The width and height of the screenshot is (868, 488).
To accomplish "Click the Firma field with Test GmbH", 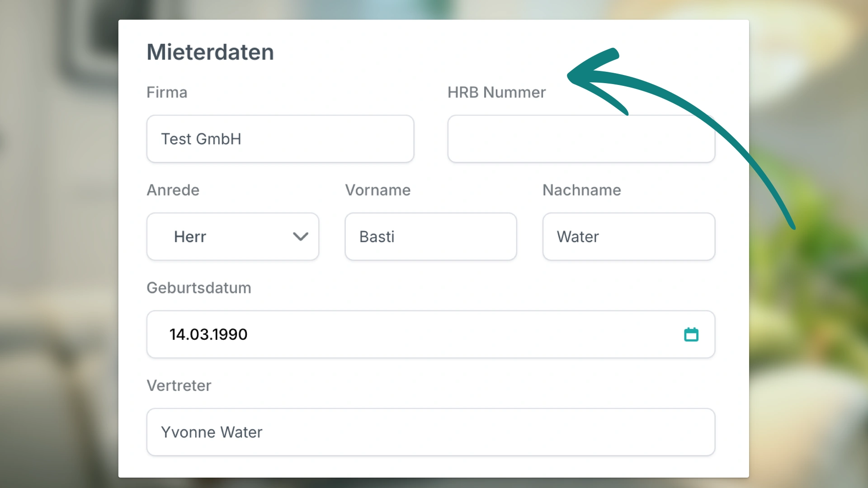I will [x=280, y=139].
